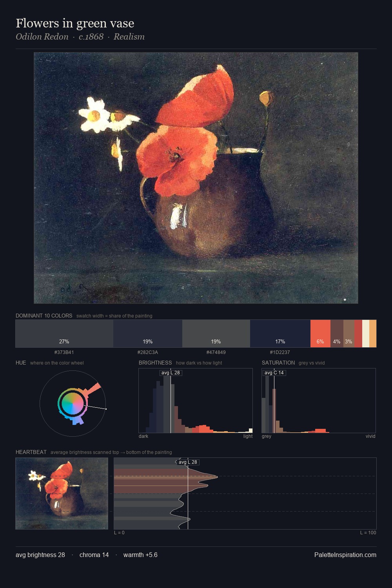Click the hue color wheel chart
The height and width of the screenshot is (588, 392).
73,403
